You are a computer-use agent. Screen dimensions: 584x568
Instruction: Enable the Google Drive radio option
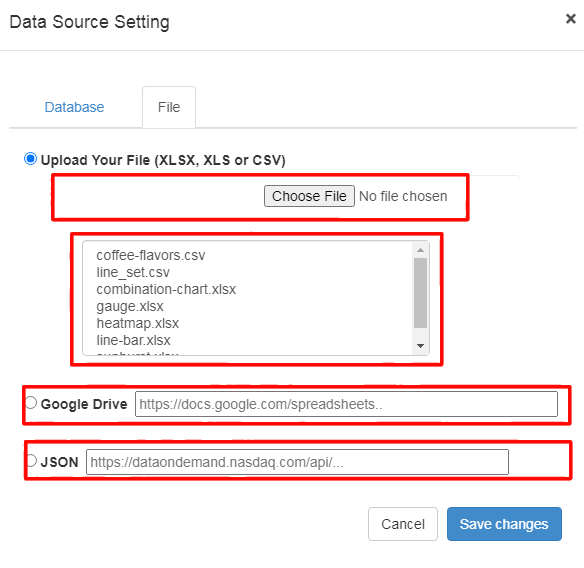coord(31,403)
